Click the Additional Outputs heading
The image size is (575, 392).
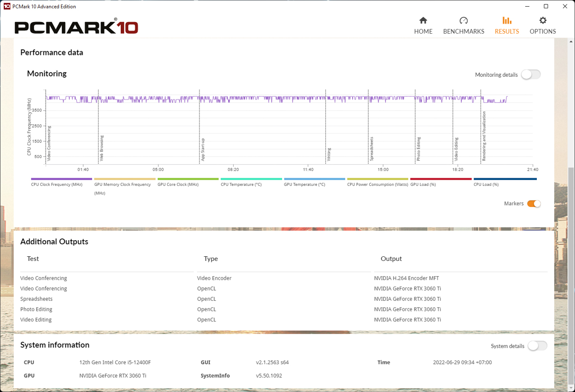tap(54, 242)
